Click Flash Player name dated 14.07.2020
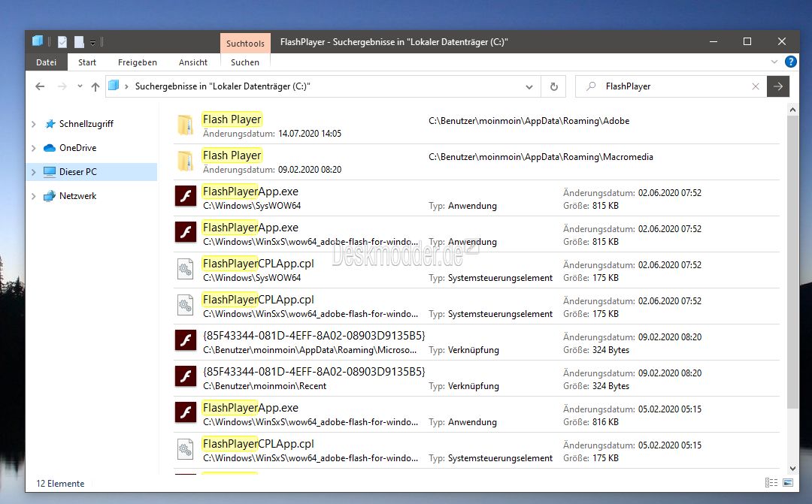This screenshot has height=504, width=812. pos(232,119)
